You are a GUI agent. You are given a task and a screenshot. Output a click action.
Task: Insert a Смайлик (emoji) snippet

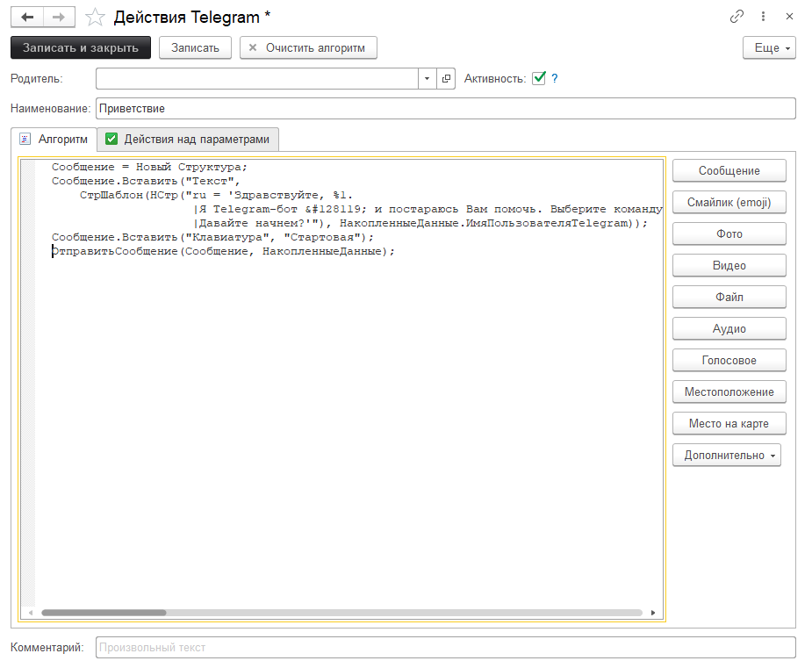click(x=729, y=202)
